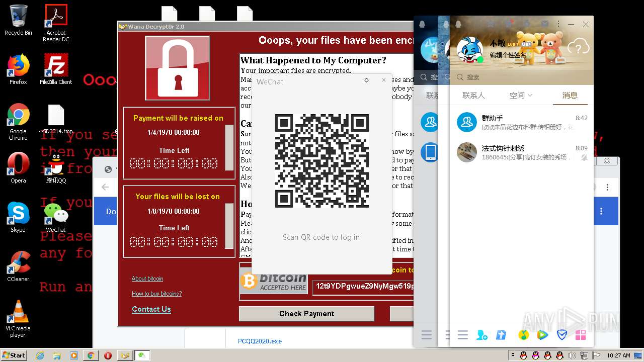The image size is (644, 362).
Task: Expand the 空间 dropdown tab
Action: [x=521, y=96]
